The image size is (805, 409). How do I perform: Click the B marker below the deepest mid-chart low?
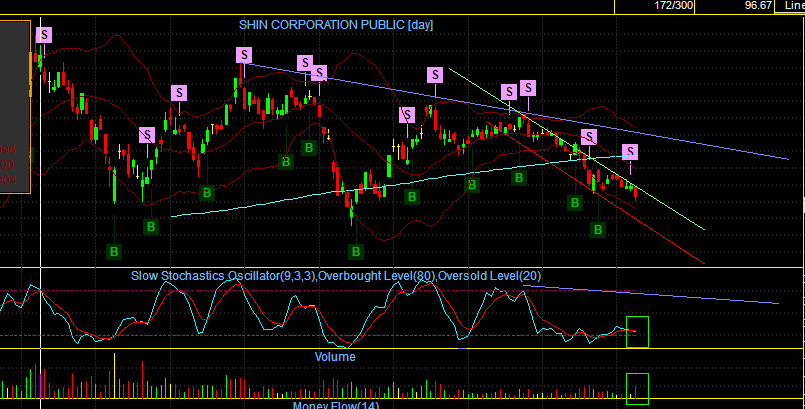pyautogui.click(x=356, y=252)
